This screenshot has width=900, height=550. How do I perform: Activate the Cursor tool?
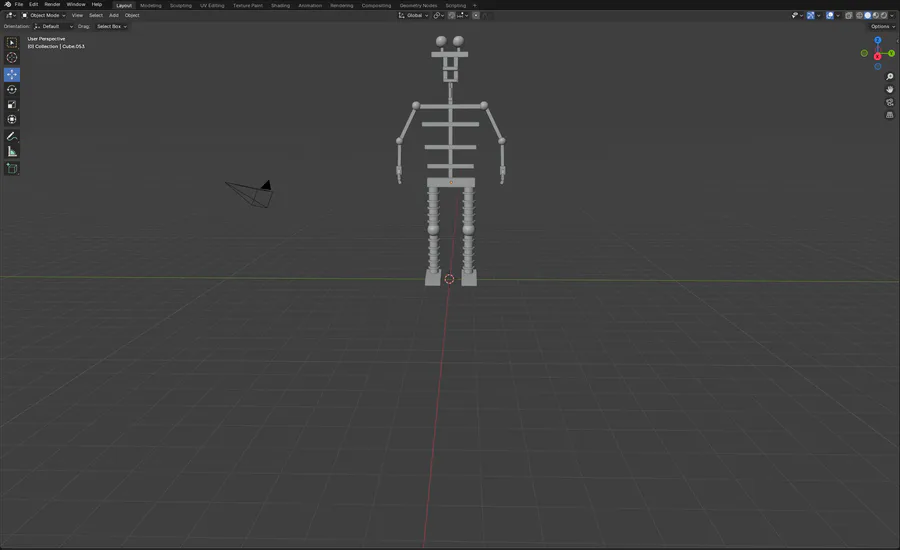(x=11, y=57)
